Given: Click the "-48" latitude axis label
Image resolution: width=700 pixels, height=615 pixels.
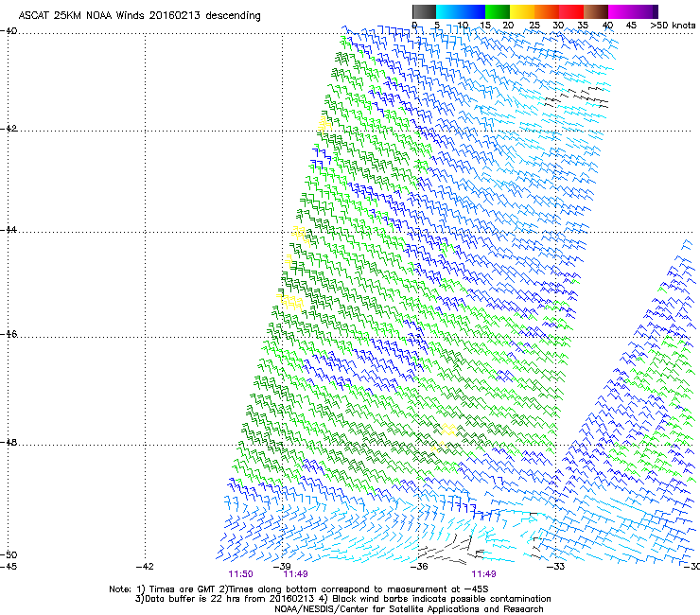Looking at the screenshot, I should coord(9,443).
